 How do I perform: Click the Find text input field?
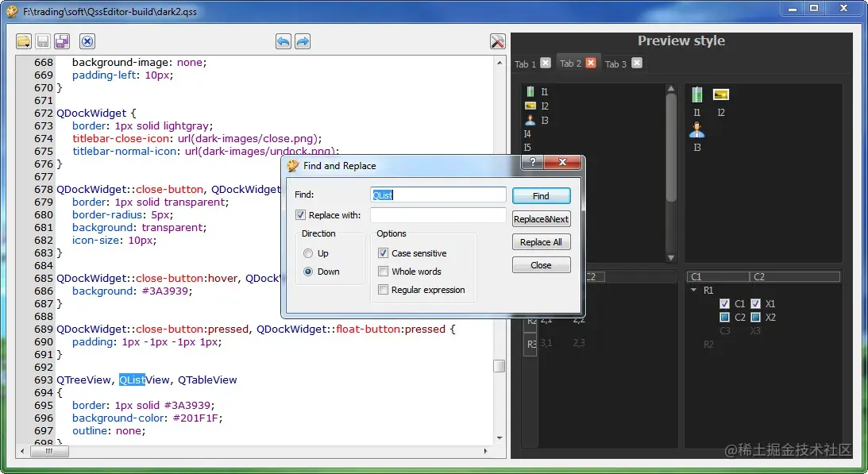click(x=438, y=195)
